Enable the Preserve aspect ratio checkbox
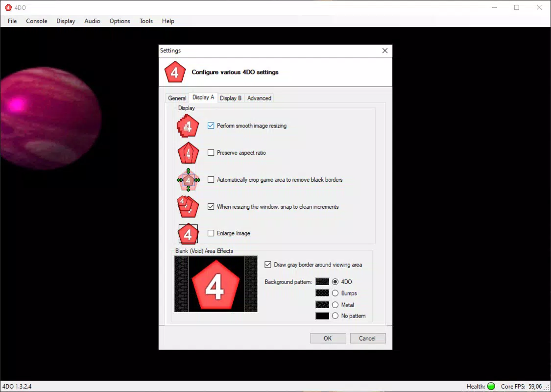 click(211, 152)
